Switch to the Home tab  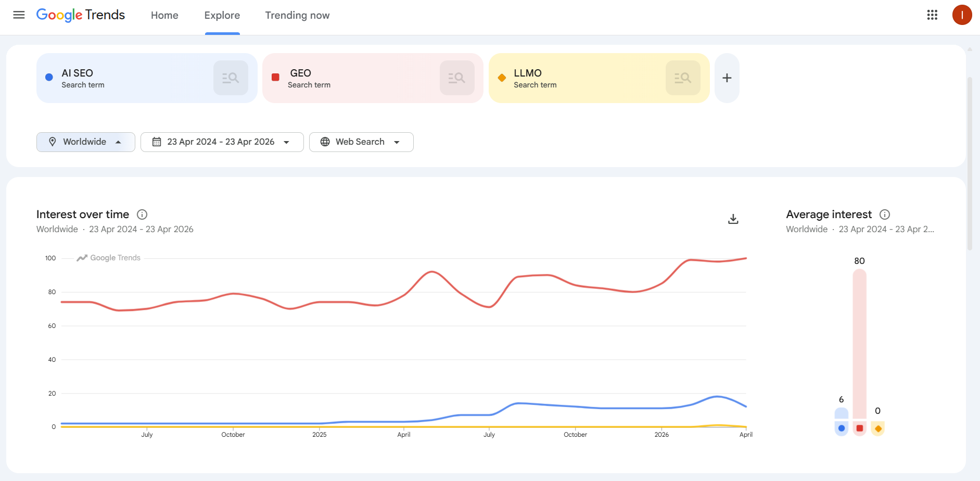(x=164, y=15)
